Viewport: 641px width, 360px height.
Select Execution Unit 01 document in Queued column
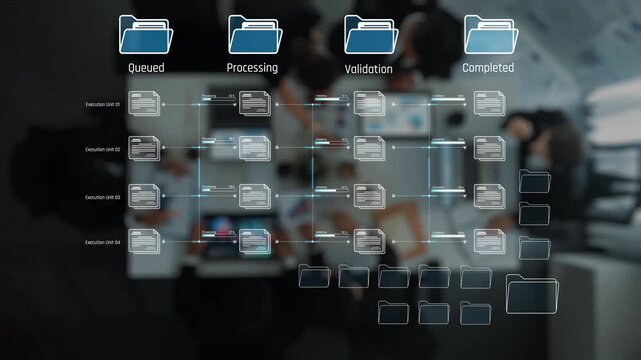coord(144,103)
